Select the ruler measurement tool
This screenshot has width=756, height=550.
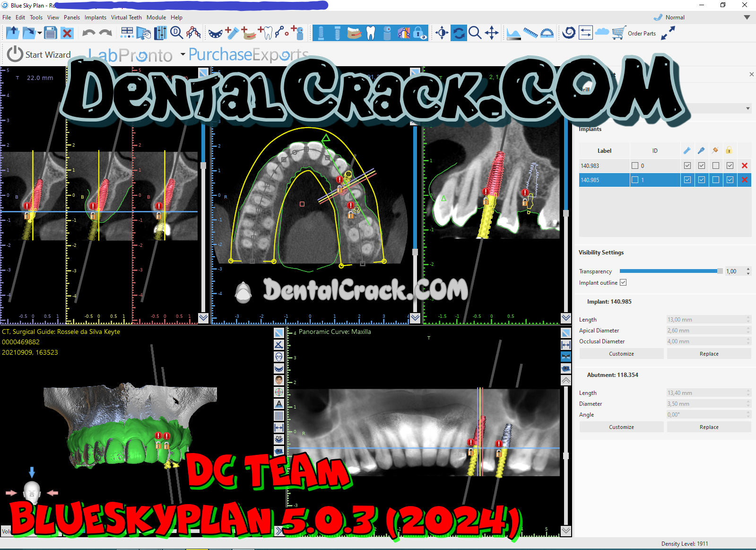[530, 33]
